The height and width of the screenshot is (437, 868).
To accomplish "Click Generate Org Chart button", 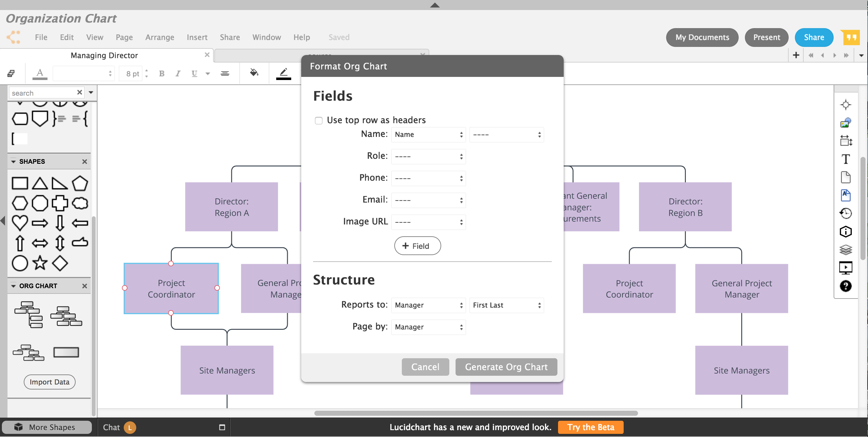I will tap(505, 367).
